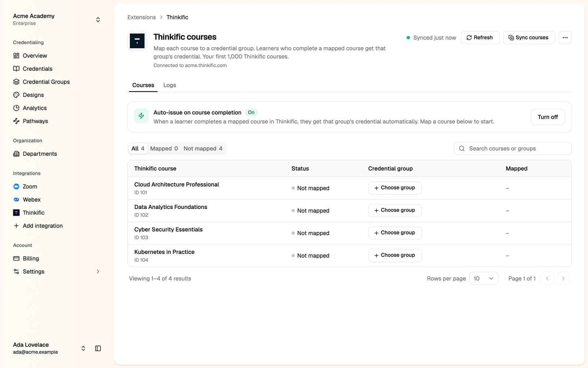Select the Zoom integration

[25, 187]
